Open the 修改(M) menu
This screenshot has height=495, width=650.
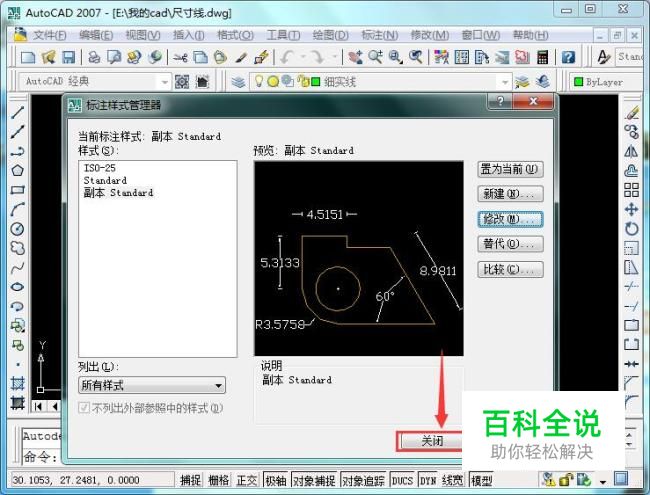point(429,35)
